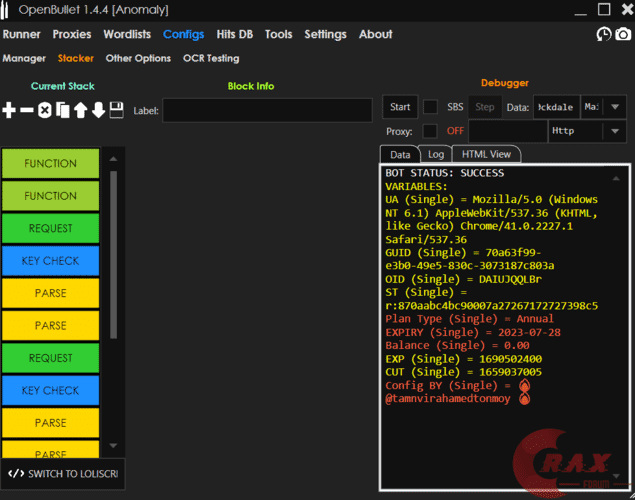Click the floppy disk save config icon
This screenshot has width=635, height=500.
pos(116,110)
